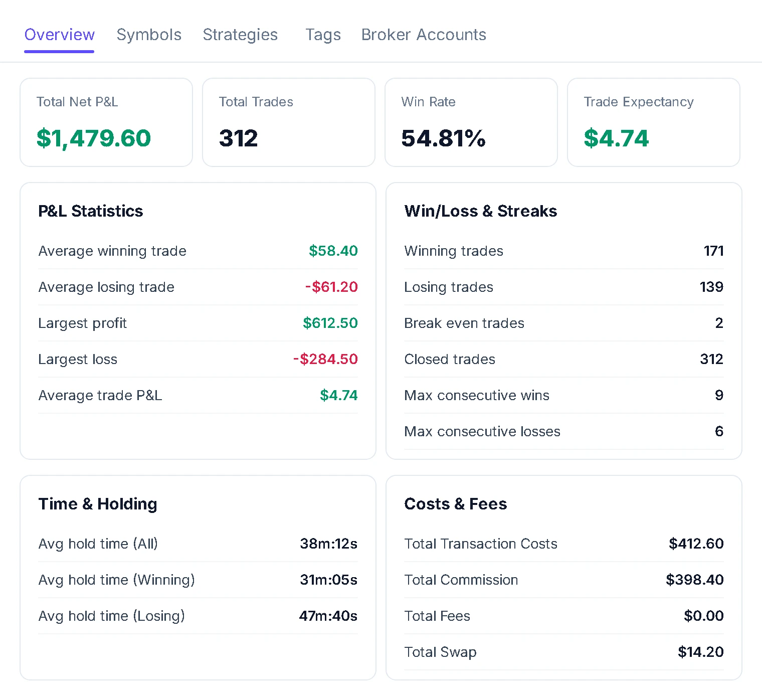Click the Win/Loss & Streaks heading

tap(480, 211)
